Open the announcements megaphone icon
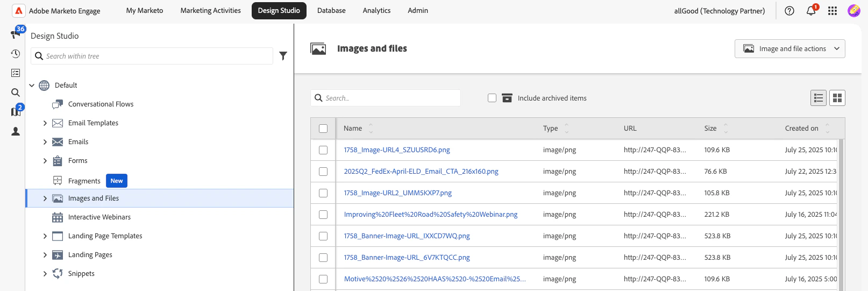868x291 pixels. coord(15,34)
